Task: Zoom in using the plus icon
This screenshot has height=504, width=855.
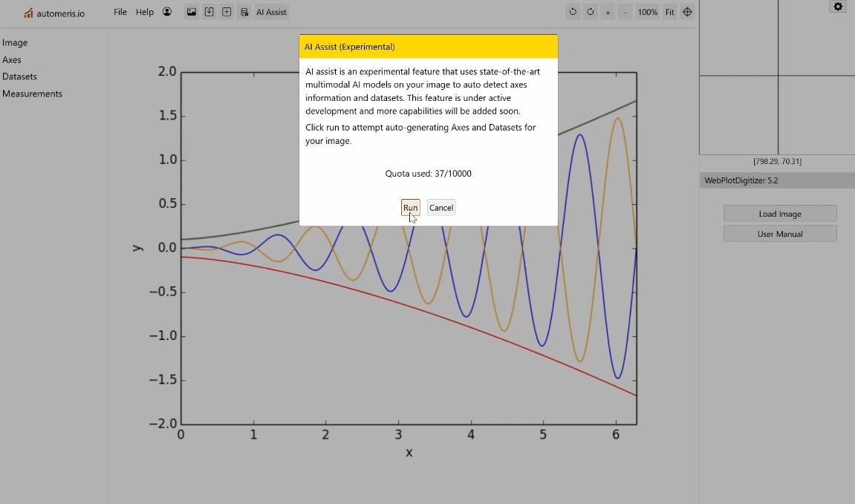Action: (608, 12)
